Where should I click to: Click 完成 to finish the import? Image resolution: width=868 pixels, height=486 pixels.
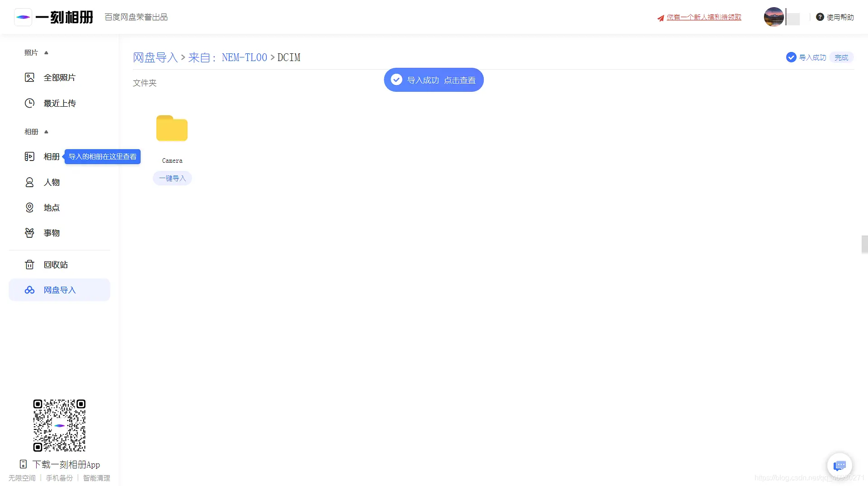tap(841, 57)
